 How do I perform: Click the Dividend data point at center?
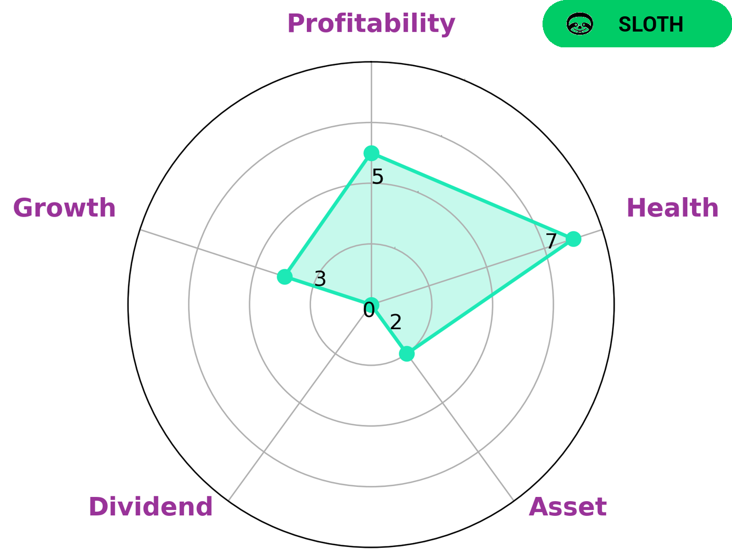click(x=372, y=304)
